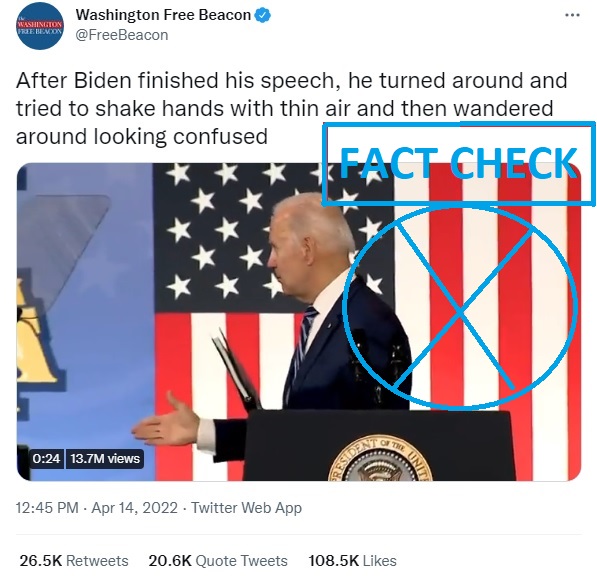Click the blue verified checkmark badge

(263, 15)
